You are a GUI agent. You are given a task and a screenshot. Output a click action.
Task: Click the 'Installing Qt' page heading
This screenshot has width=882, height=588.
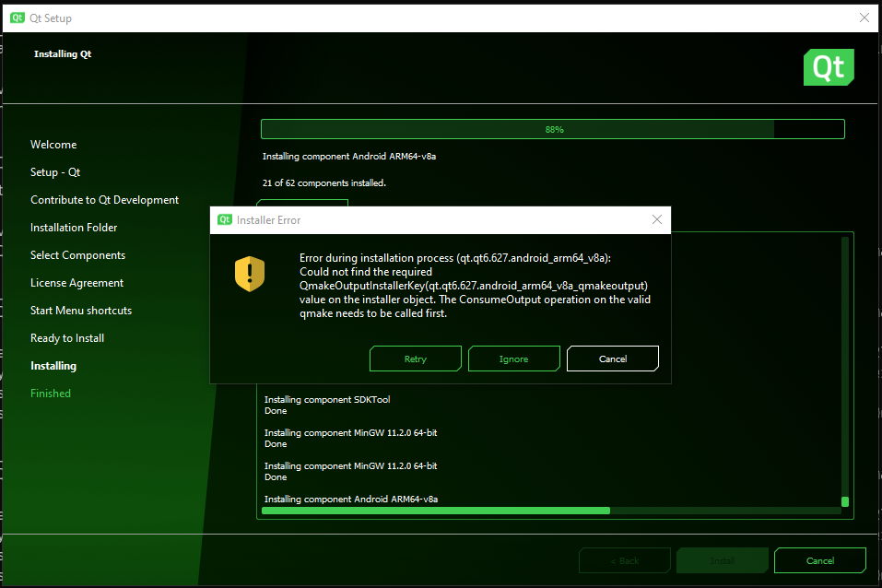[63, 54]
